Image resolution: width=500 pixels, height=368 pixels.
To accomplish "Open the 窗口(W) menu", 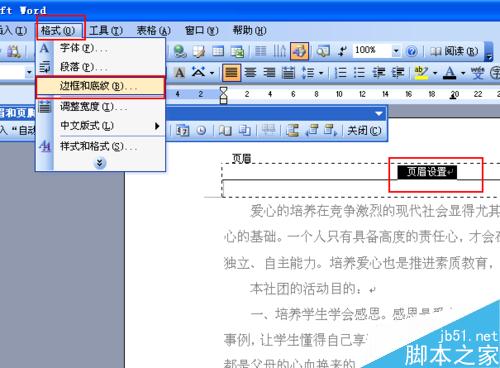I will [x=201, y=31].
